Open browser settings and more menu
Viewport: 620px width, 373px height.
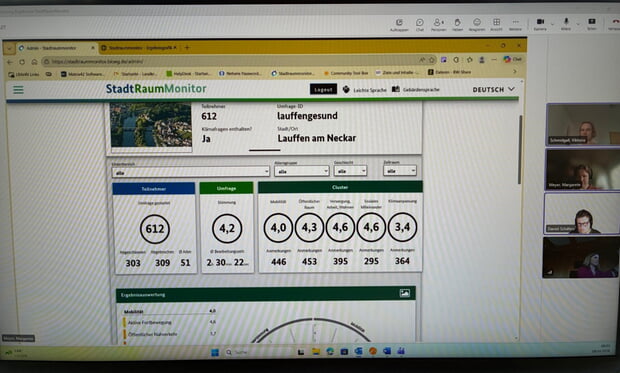point(494,60)
